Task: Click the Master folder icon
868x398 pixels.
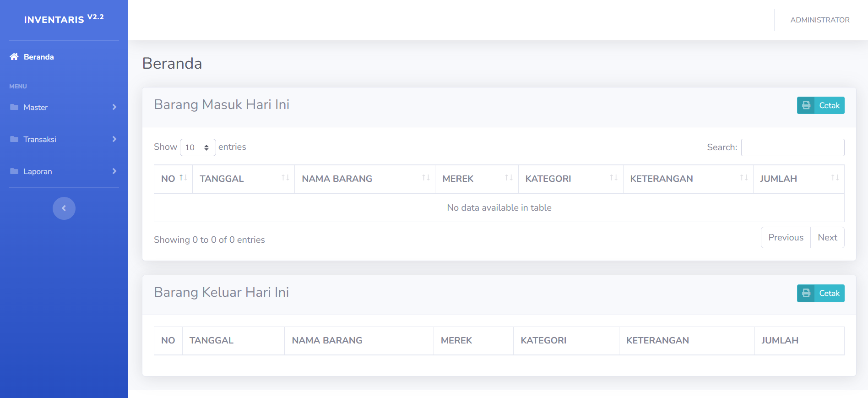Action: click(14, 107)
